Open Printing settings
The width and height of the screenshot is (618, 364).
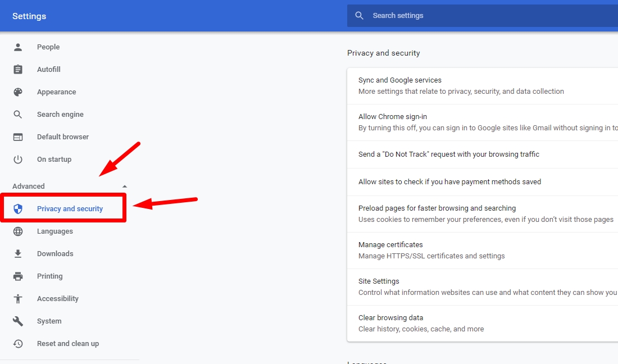(49, 276)
